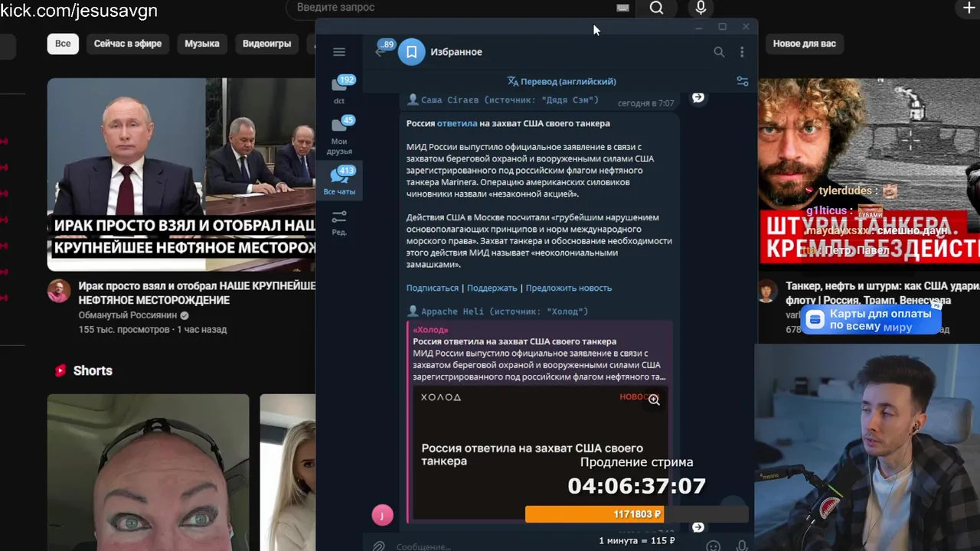Open the Telegram hamburger main menu
The height and width of the screenshot is (551, 980).
pos(339,52)
